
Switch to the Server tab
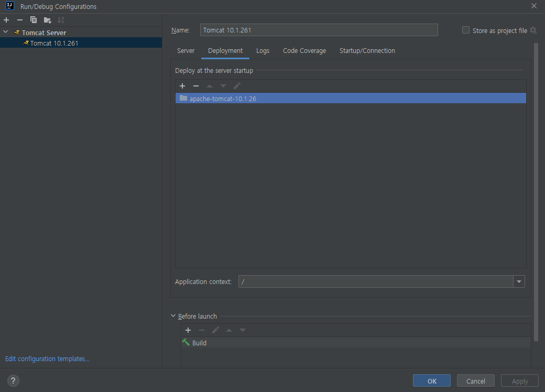pos(186,51)
